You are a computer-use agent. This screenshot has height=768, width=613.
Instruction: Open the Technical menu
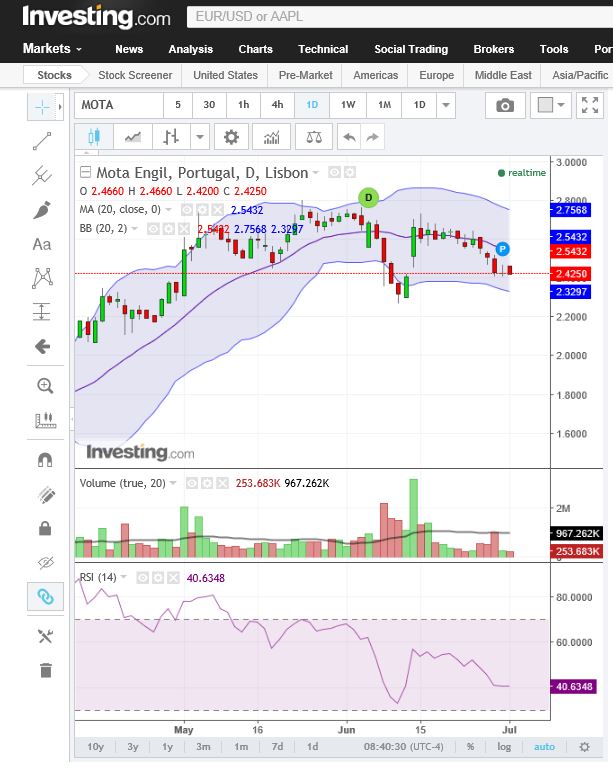point(323,49)
